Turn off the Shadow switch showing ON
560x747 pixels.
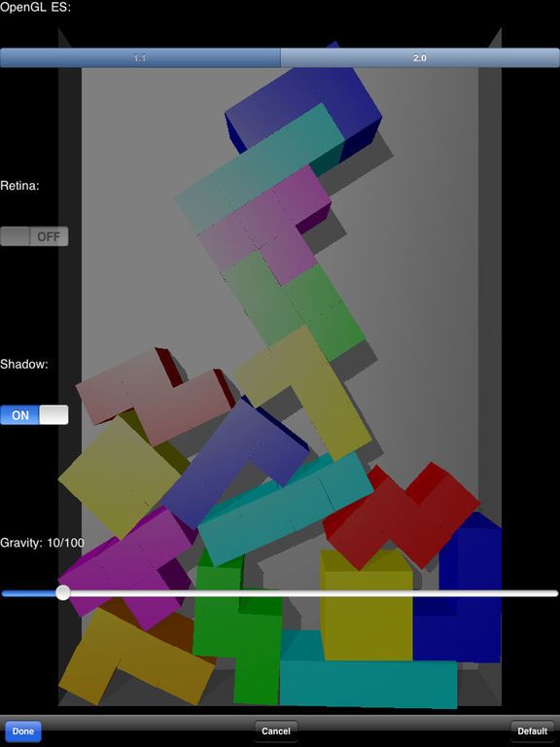[34, 415]
